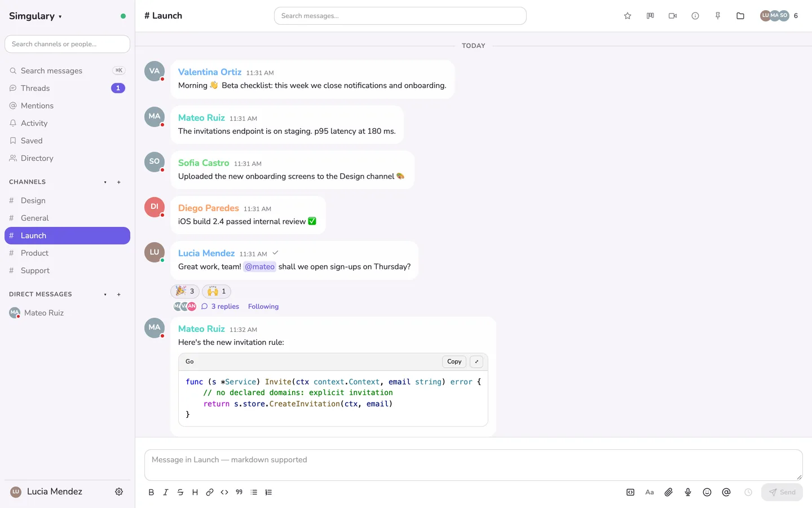Viewport: 812px width, 508px height.
Task: Show pinned messages
Action: tap(718, 16)
